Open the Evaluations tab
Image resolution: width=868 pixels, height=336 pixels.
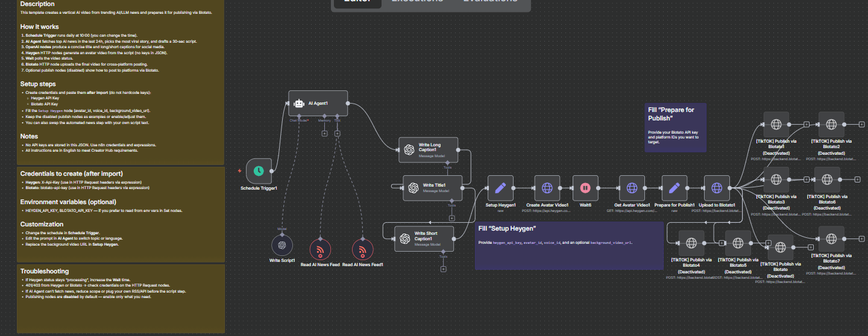489,2
